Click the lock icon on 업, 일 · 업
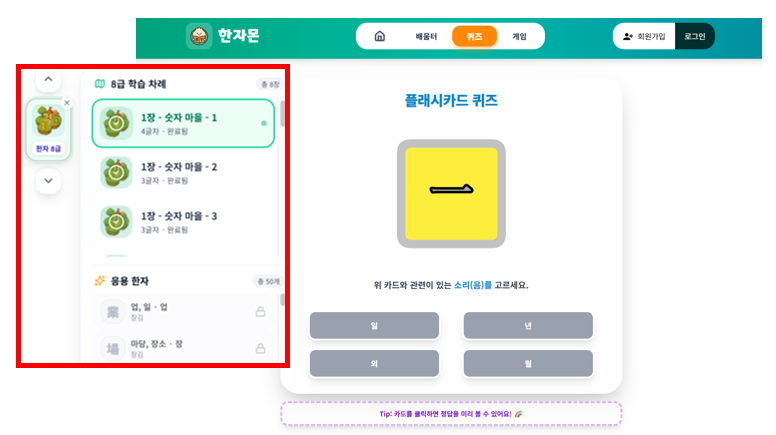 (260, 312)
